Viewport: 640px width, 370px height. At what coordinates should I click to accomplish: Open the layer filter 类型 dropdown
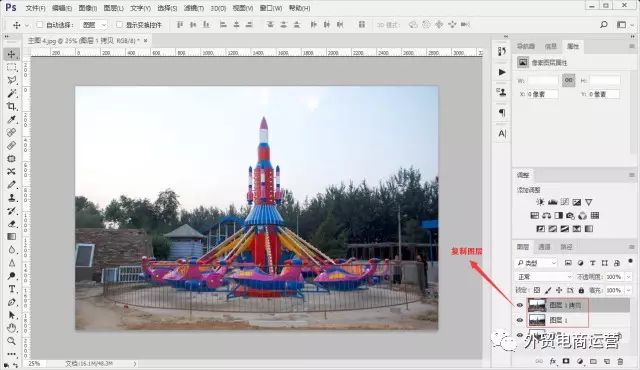536,263
